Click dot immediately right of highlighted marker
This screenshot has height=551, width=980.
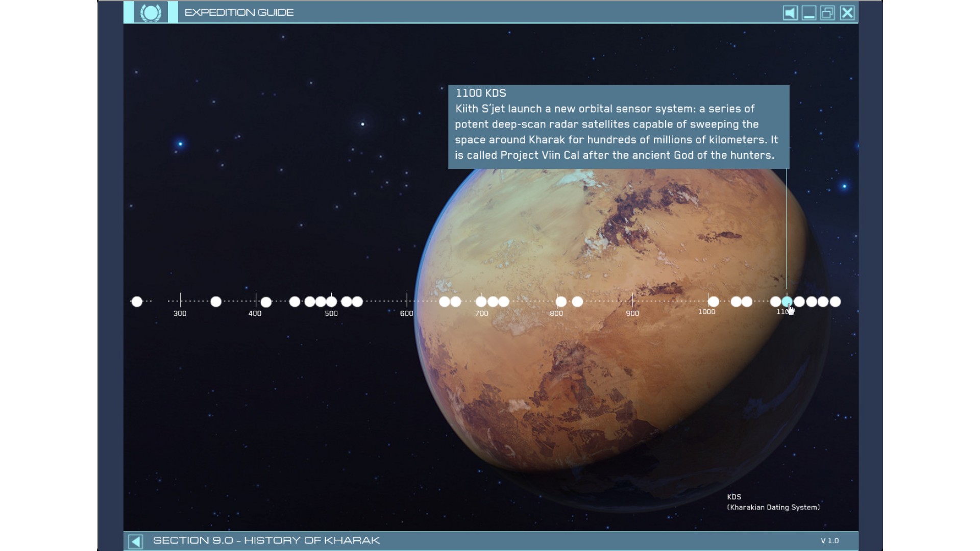coord(799,302)
